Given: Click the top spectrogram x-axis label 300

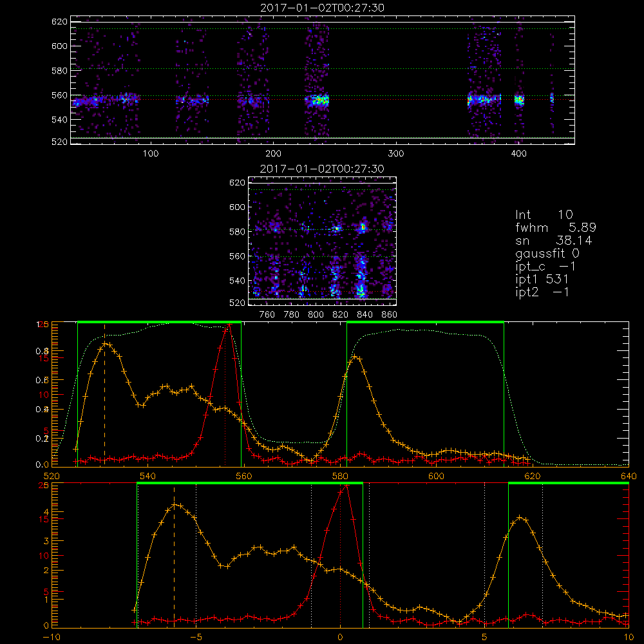Looking at the screenshot, I should click(x=396, y=154).
